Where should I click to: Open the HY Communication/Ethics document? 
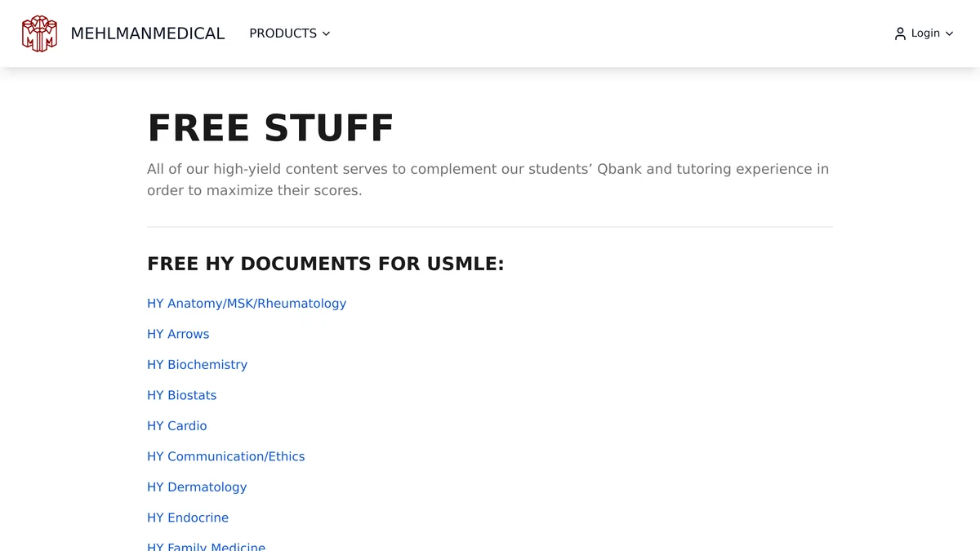226,456
